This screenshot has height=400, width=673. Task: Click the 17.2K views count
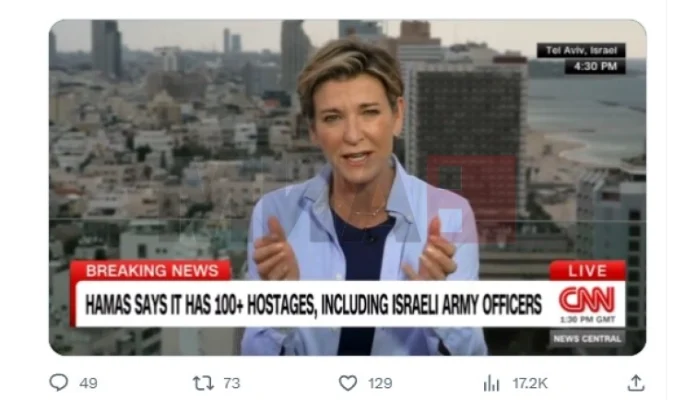(530, 383)
